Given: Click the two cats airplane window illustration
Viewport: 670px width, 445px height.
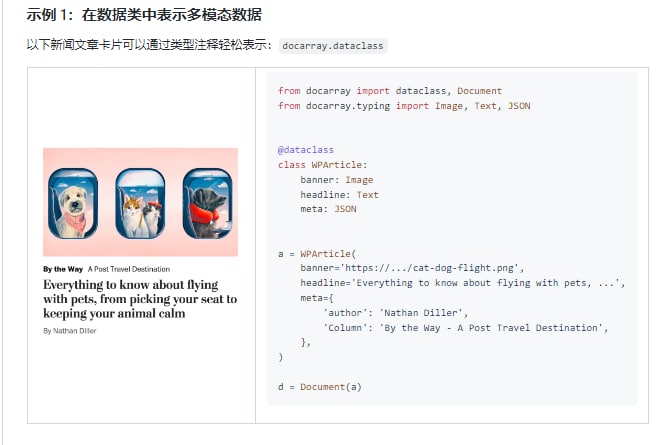Looking at the screenshot, I should 140,201.
